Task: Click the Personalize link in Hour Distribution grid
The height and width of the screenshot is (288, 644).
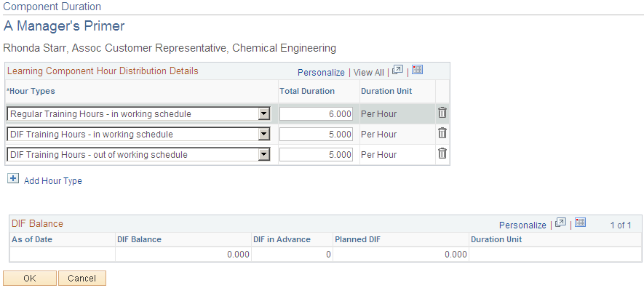Action: [321, 73]
